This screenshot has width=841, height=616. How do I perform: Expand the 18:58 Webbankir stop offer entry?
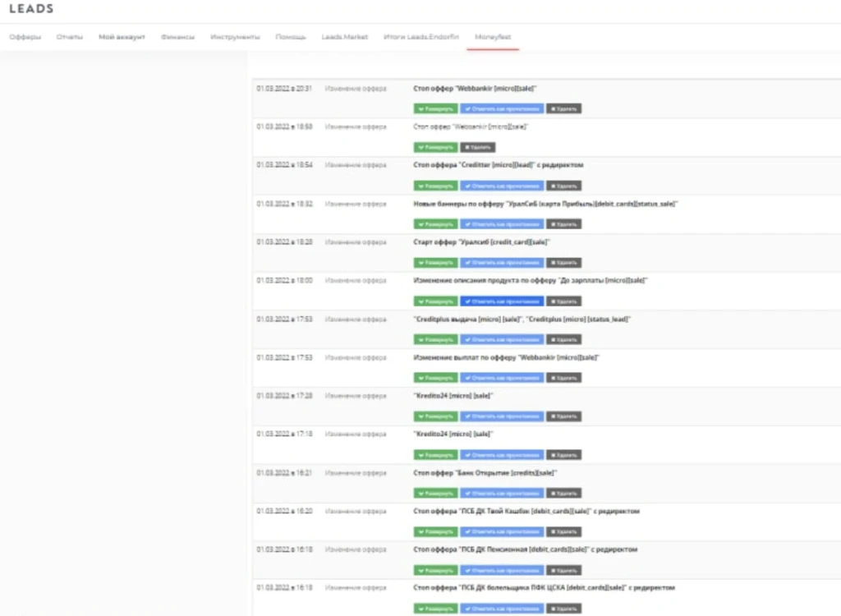coord(435,147)
